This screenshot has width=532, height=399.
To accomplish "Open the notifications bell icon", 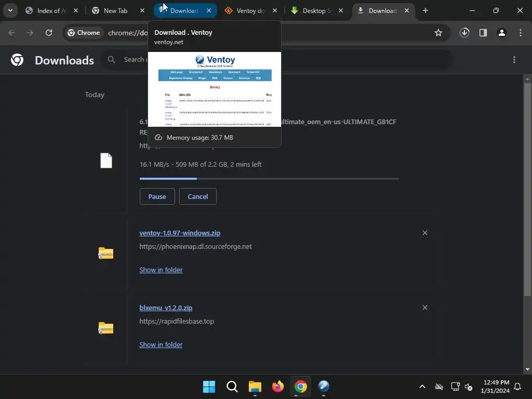I will 518,387.
